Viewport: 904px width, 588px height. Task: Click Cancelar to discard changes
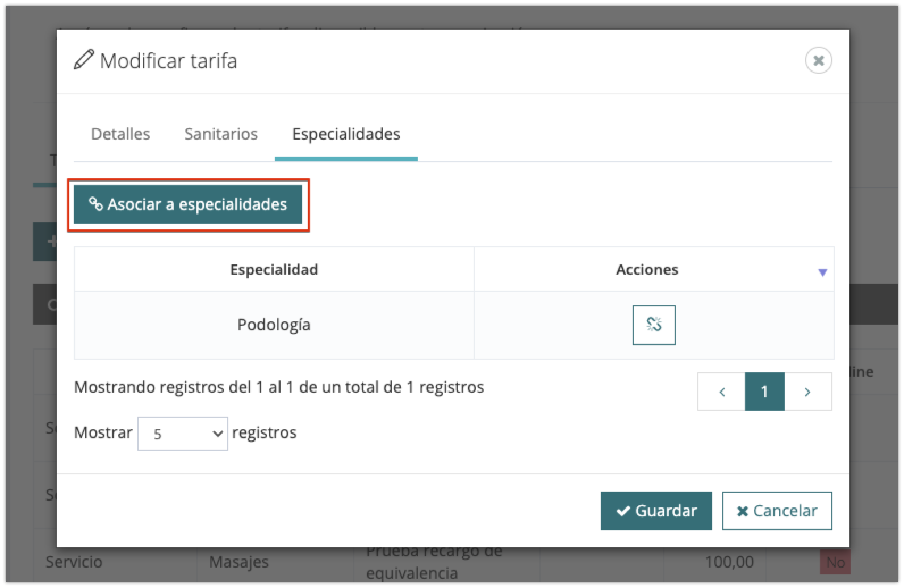[777, 511]
